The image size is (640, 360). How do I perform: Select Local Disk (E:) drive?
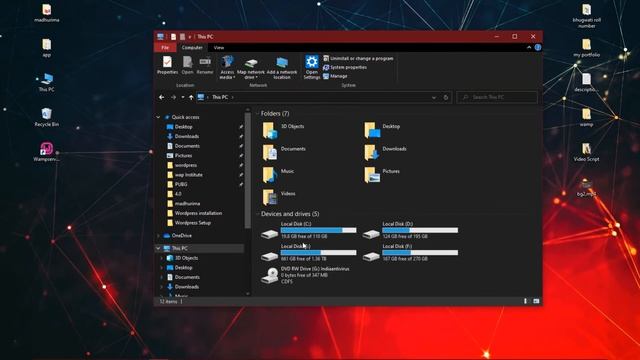point(309,253)
